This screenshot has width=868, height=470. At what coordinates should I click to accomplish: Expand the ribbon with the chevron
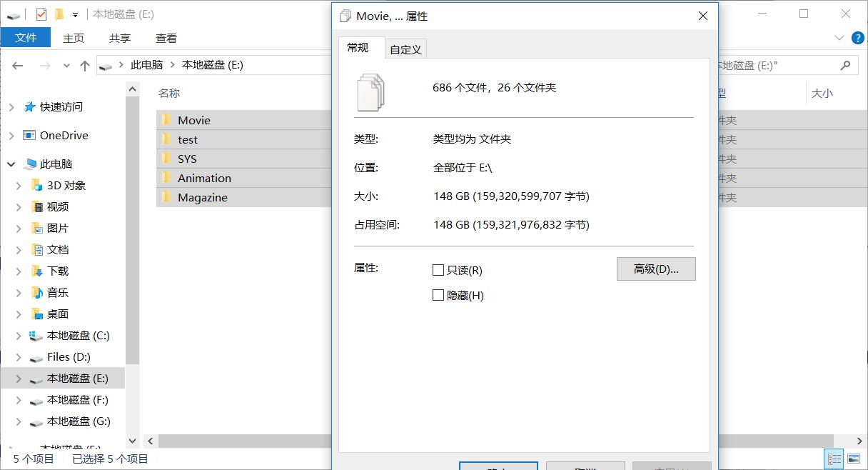coord(839,38)
